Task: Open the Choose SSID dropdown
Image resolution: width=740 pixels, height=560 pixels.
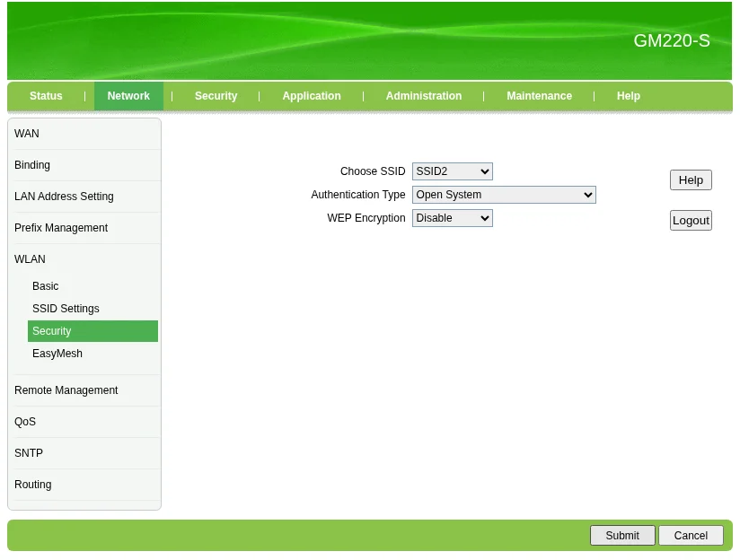Action: pyautogui.click(x=452, y=171)
